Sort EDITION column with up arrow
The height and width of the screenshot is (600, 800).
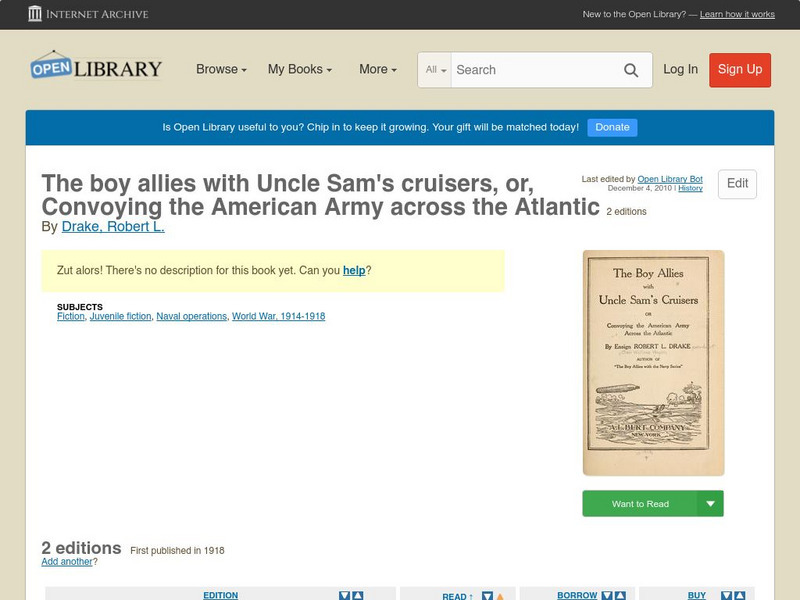(x=356, y=595)
